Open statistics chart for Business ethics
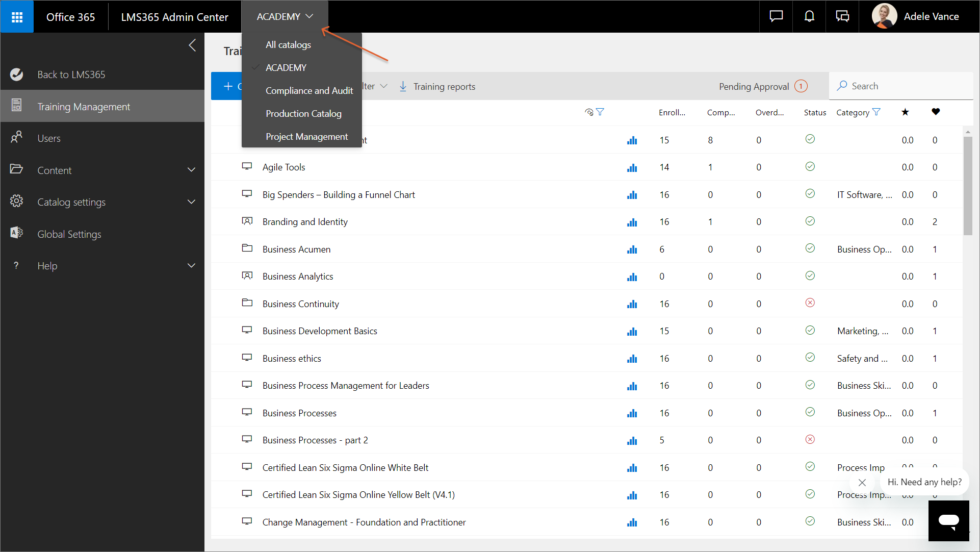Viewport: 980px width, 552px height. (x=632, y=359)
